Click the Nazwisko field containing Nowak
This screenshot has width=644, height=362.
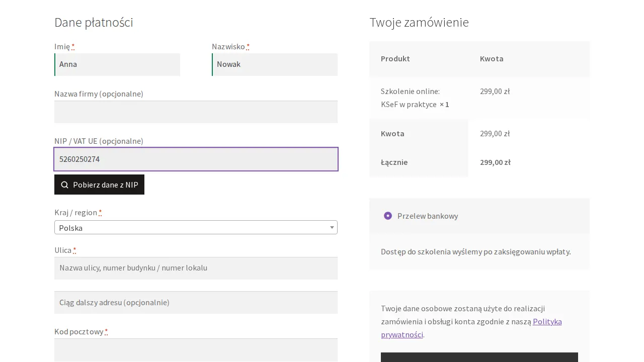tap(275, 64)
